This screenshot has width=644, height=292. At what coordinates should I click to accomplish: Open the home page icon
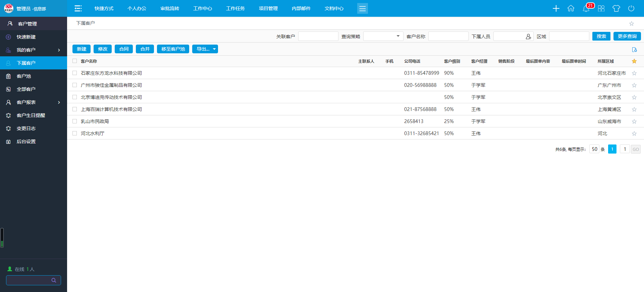(571, 8)
